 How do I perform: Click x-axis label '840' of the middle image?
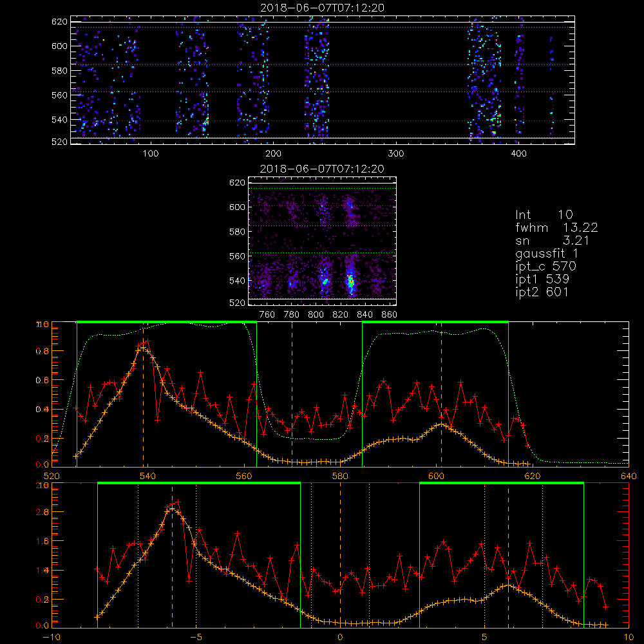(365, 315)
